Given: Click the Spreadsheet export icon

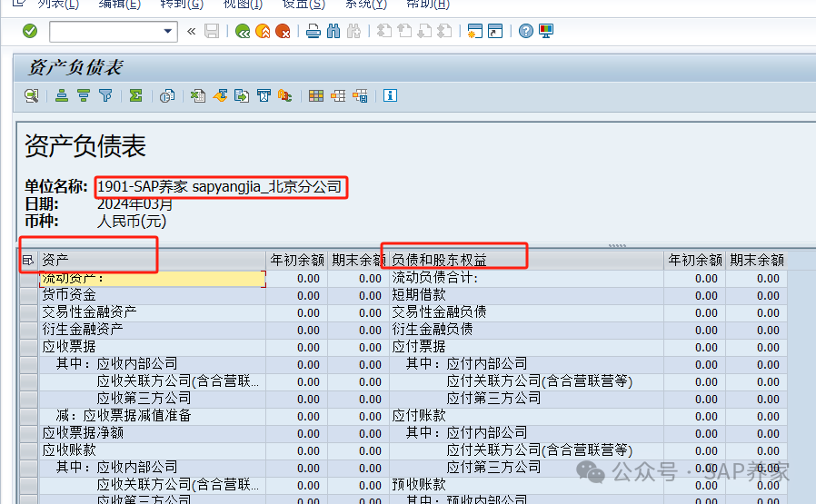Looking at the screenshot, I should (198, 95).
